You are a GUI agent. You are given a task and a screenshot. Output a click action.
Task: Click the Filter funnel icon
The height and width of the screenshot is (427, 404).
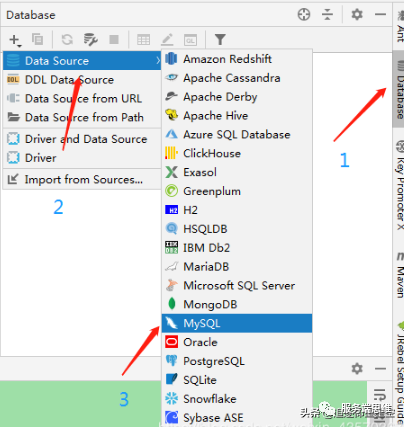click(x=220, y=40)
